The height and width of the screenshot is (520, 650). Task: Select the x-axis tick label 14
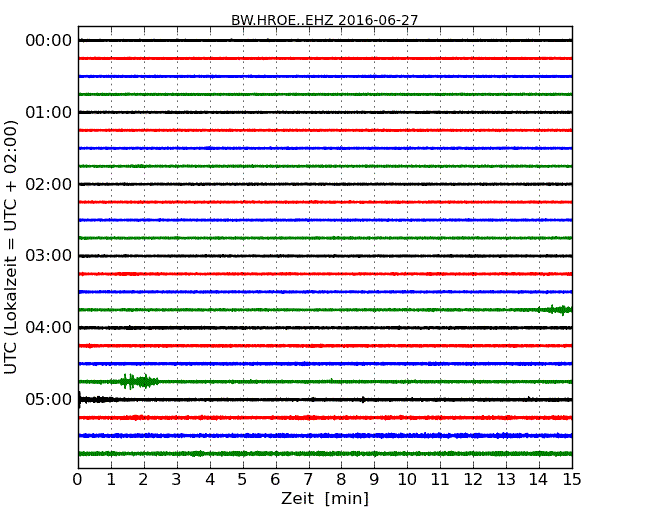(539, 480)
